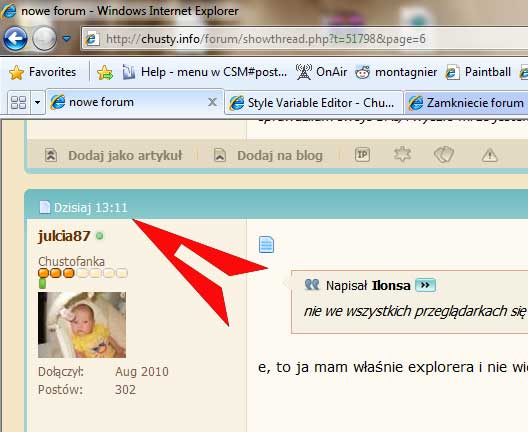Click the greyed Forward navigation button
Viewport: 528px width, 432px height.
[x=44, y=39]
